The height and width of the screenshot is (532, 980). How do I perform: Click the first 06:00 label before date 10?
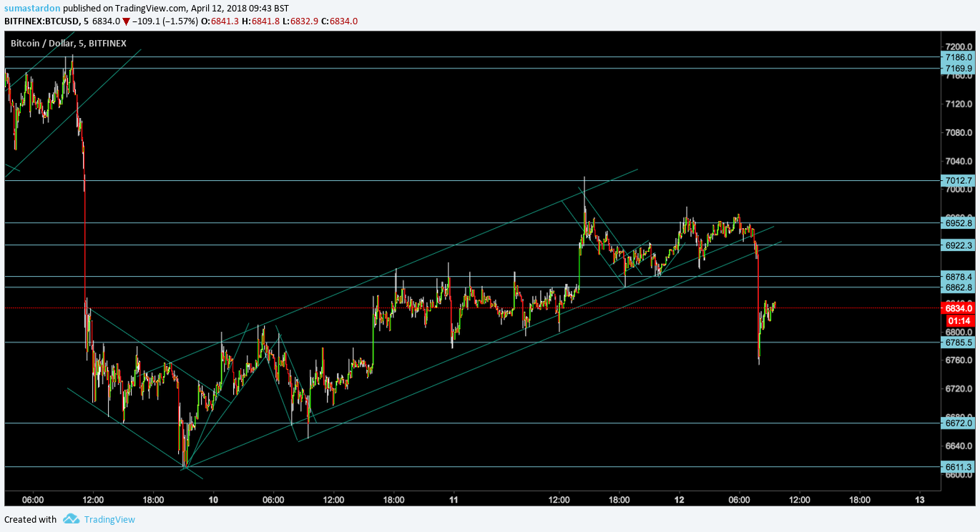[x=33, y=499]
